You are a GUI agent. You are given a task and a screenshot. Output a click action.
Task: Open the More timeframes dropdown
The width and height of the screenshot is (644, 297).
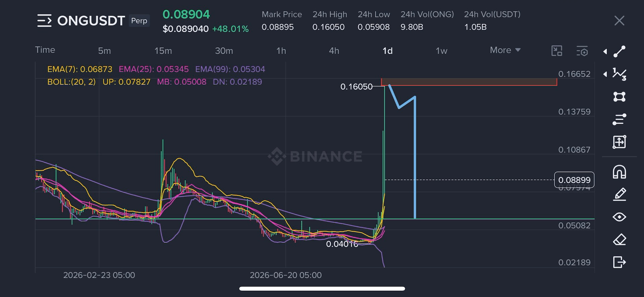click(x=505, y=50)
